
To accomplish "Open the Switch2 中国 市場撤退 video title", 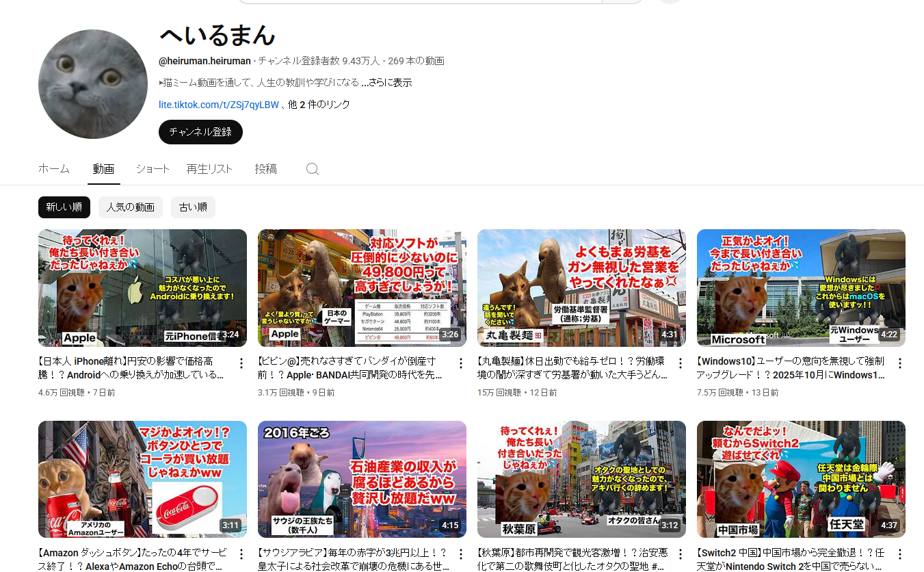I will pyautogui.click(x=791, y=559).
